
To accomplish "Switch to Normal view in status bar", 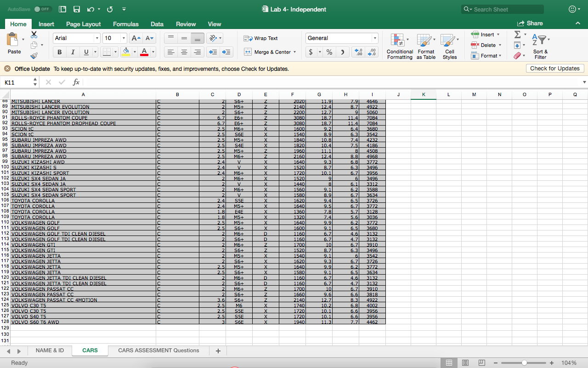I will tap(449, 362).
